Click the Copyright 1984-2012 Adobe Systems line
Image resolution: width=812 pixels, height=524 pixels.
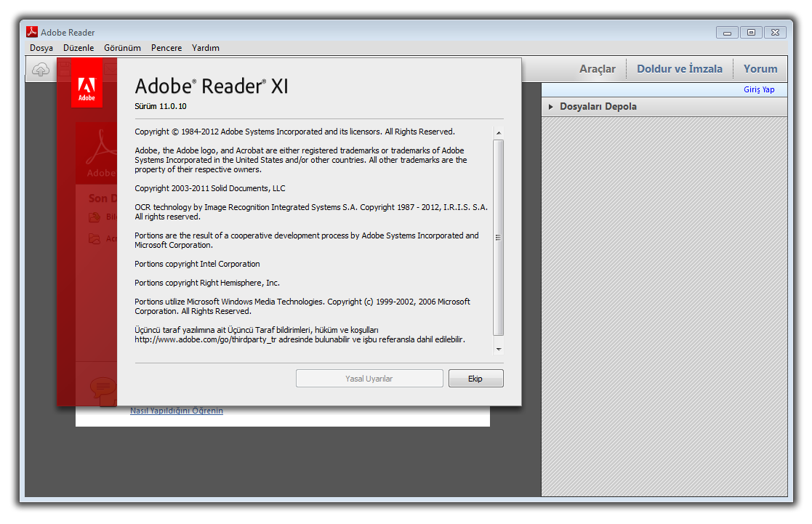click(x=294, y=132)
